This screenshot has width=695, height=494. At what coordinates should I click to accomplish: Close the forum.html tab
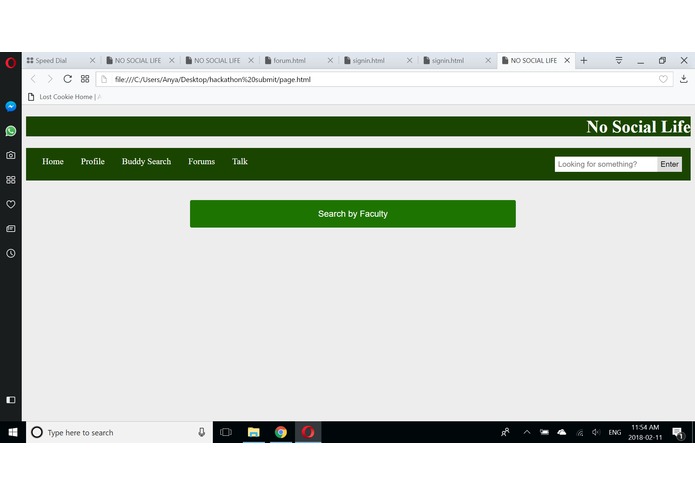[x=330, y=60]
